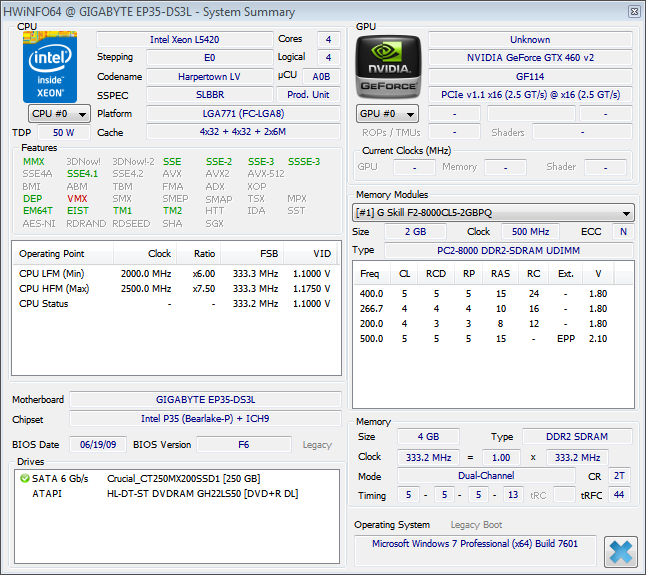Click the GF114 GPU codename field
Image resolution: width=646 pixels, height=575 pixels.
click(x=530, y=77)
